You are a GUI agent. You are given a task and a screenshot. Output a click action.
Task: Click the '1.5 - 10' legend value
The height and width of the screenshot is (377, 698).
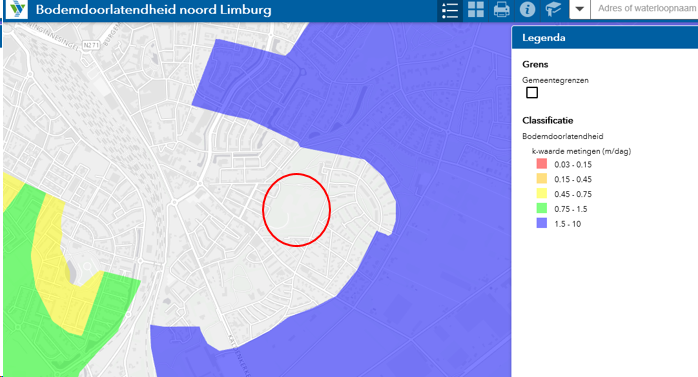coord(568,224)
